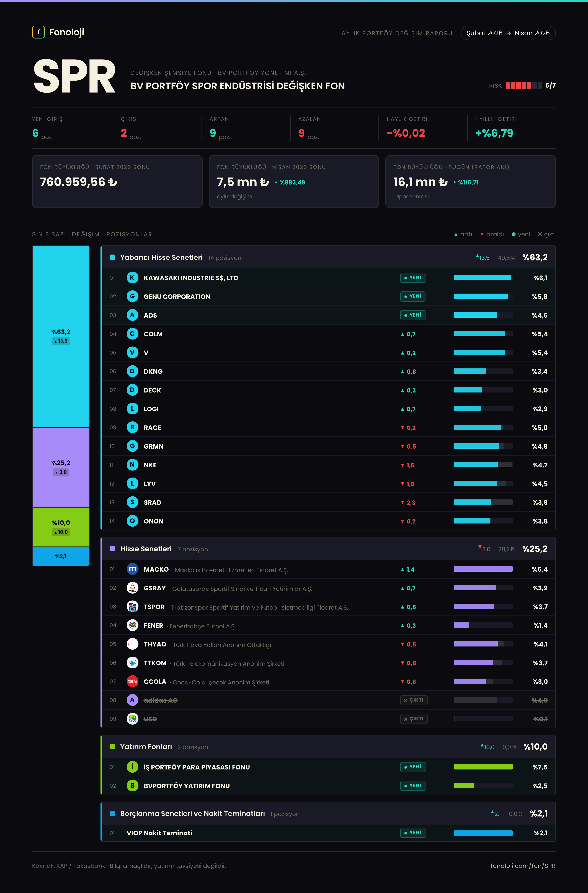Click the green %10,0 allocation bar segment
The height and width of the screenshot is (893, 588).
(x=61, y=527)
